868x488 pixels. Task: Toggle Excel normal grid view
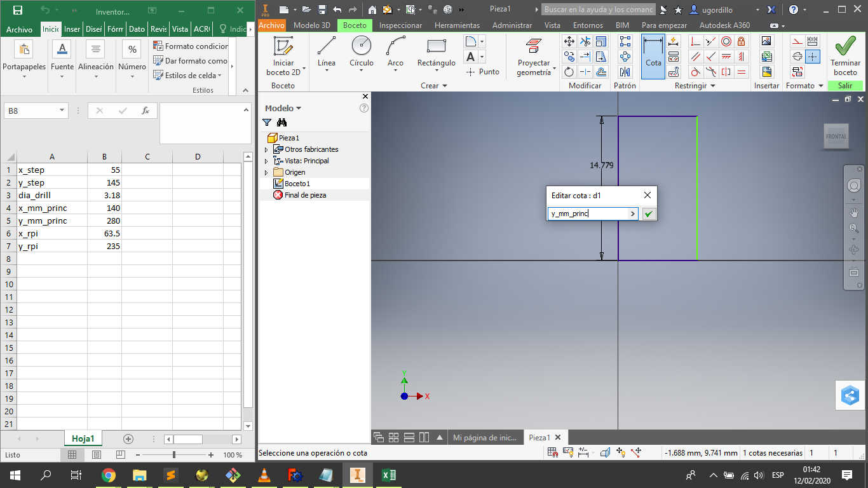72,455
